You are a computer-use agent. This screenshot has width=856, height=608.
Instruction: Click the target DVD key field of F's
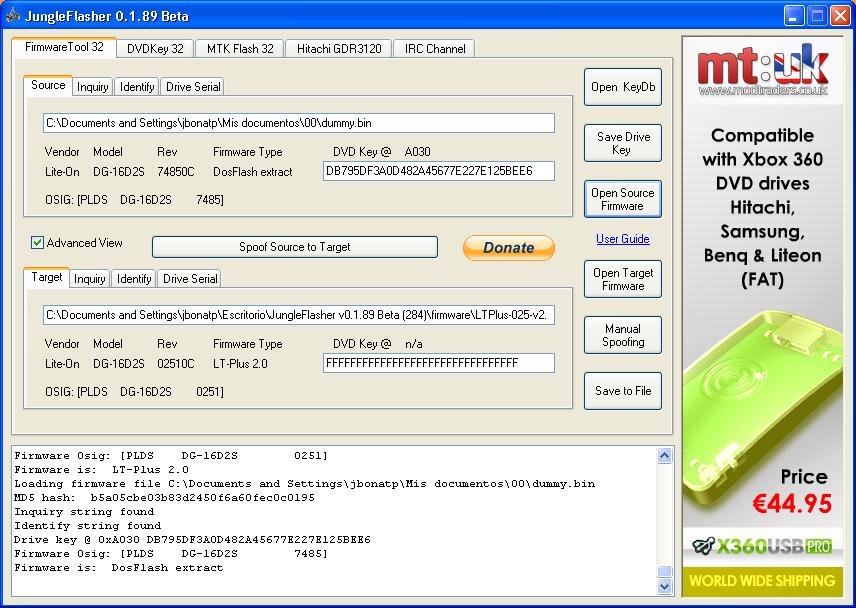(439, 363)
